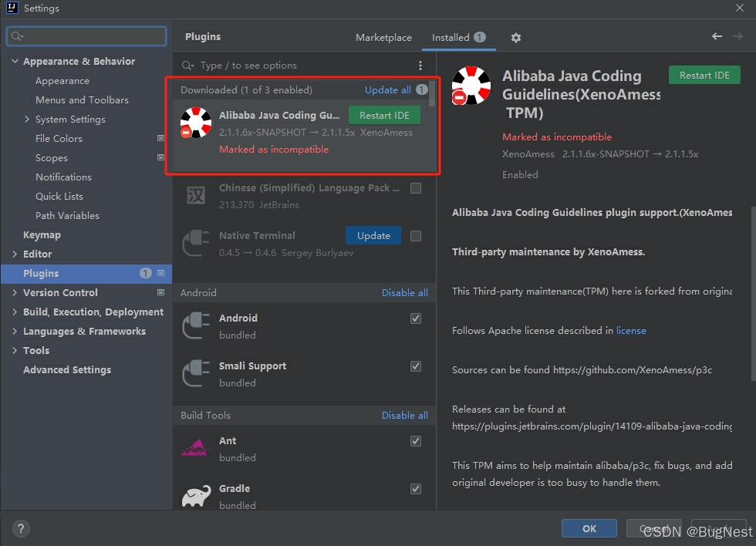Viewport: 756px width, 546px height.
Task: Enable the Chinese Language Pack checkbox
Action: pos(416,188)
